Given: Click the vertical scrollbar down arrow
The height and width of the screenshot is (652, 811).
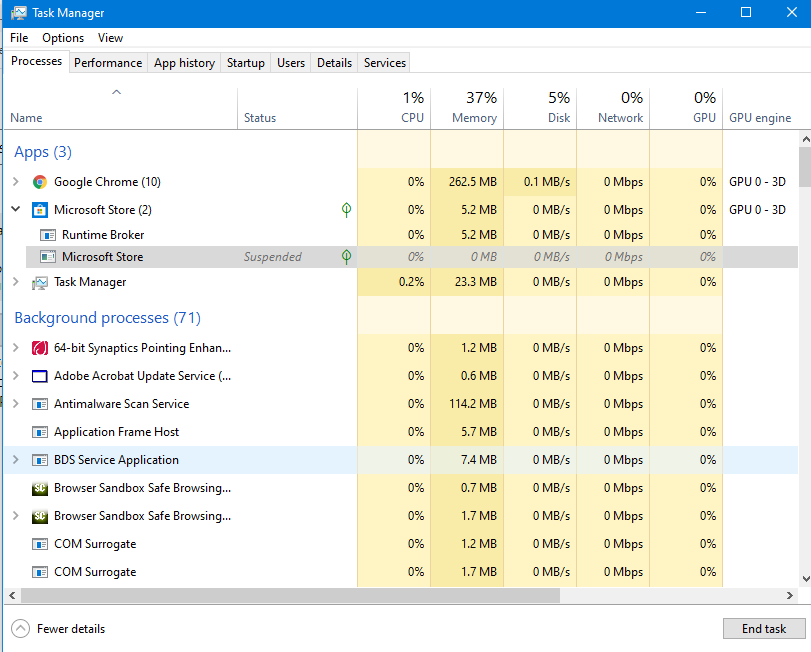Looking at the screenshot, I should 805,579.
